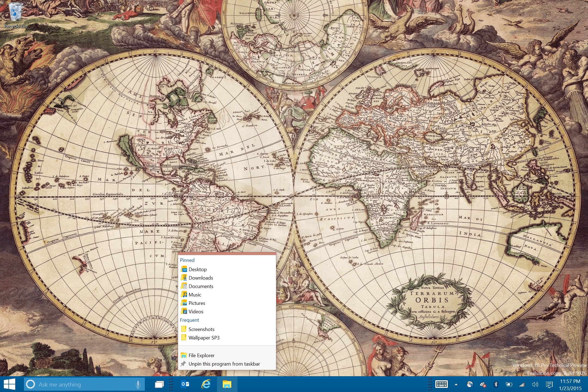Image resolution: width=588 pixels, height=392 pixels.
Task: Open pinned Downloads in jump list
Action: [x=227, y=278]
